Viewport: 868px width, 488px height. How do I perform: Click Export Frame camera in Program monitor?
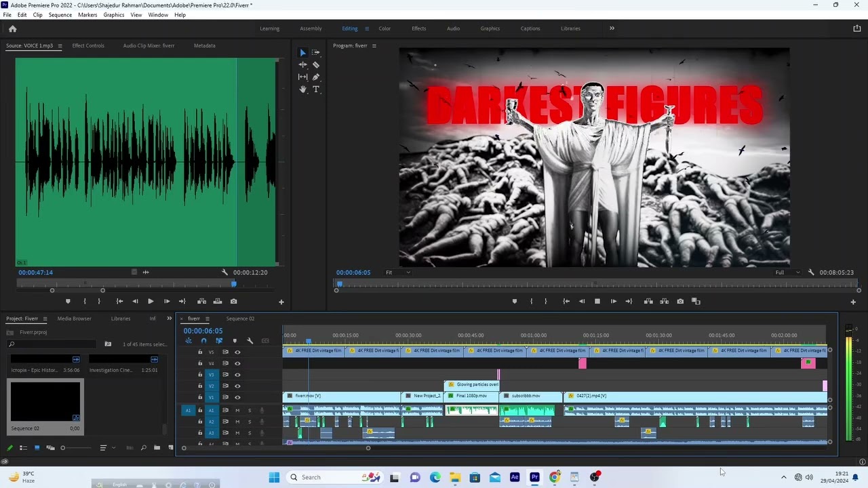point(680,302)
